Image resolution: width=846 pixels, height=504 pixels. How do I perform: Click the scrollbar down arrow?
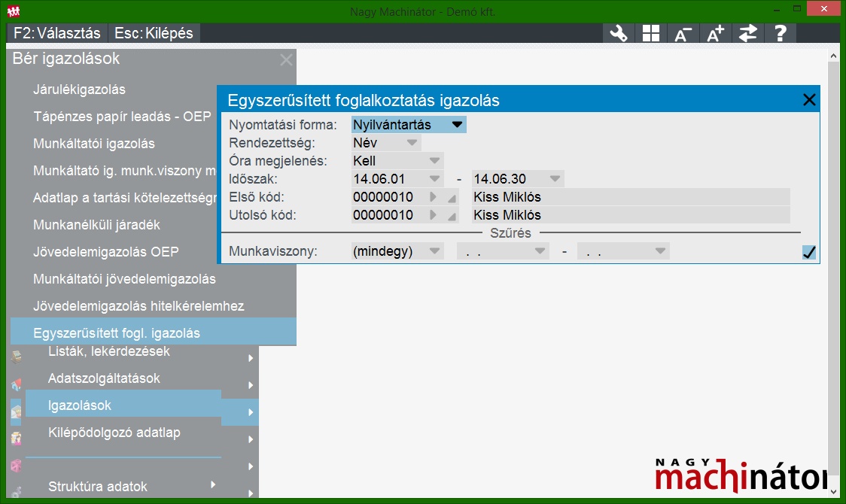[834, 492]
